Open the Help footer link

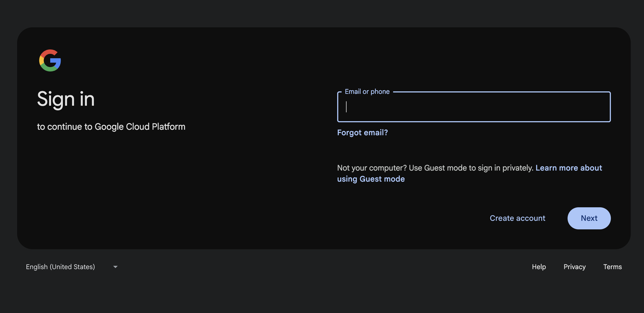pos(539,267)
